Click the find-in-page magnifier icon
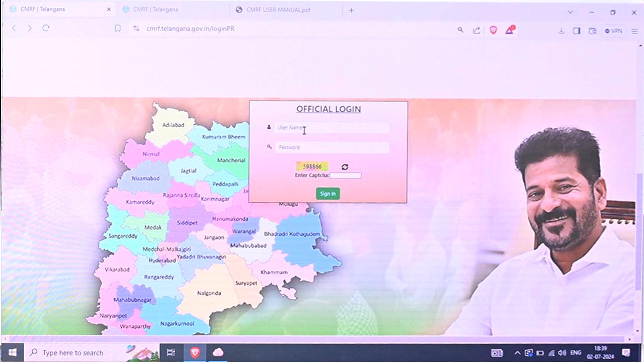The image size is (644, 362). click(460, 30)
